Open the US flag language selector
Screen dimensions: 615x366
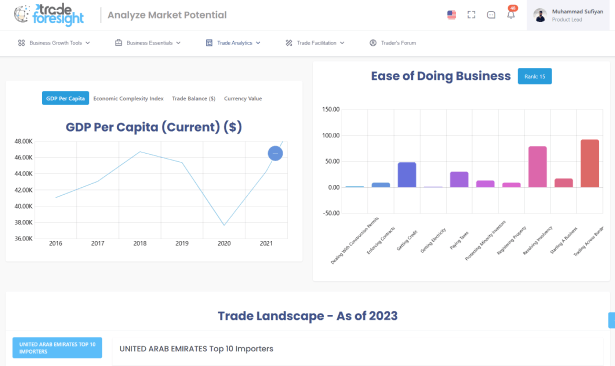pyautogui.click(x=451, y=15)
